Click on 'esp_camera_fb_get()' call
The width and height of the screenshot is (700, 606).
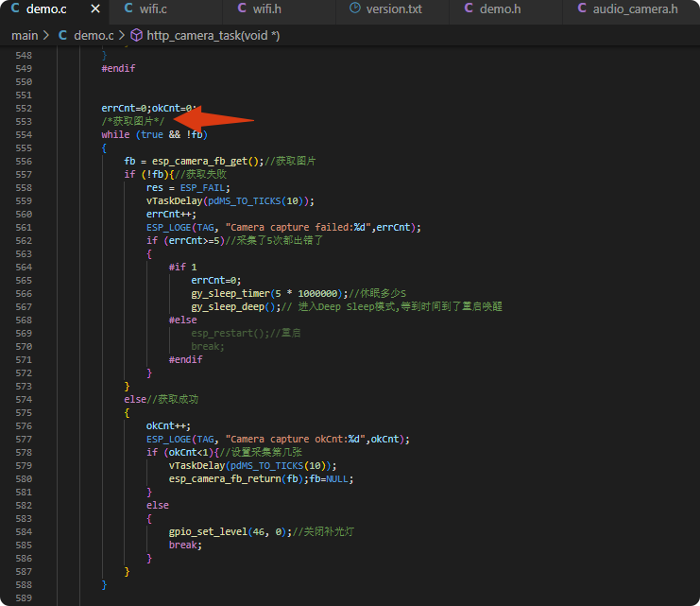205,162
